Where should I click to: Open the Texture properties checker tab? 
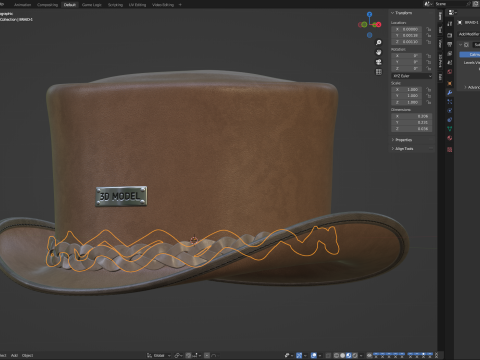[x=450, y=149]
